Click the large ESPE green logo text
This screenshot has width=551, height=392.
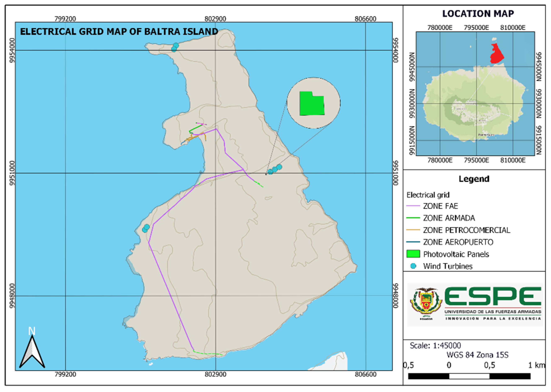(493, 296)
